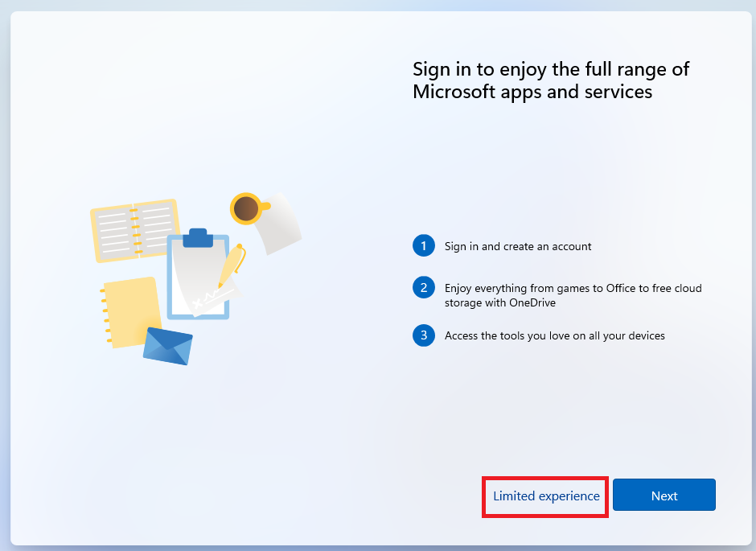This screenshot has height=551, width=756.
Task: Click the clipboard illustration
Action: [199, 273]
